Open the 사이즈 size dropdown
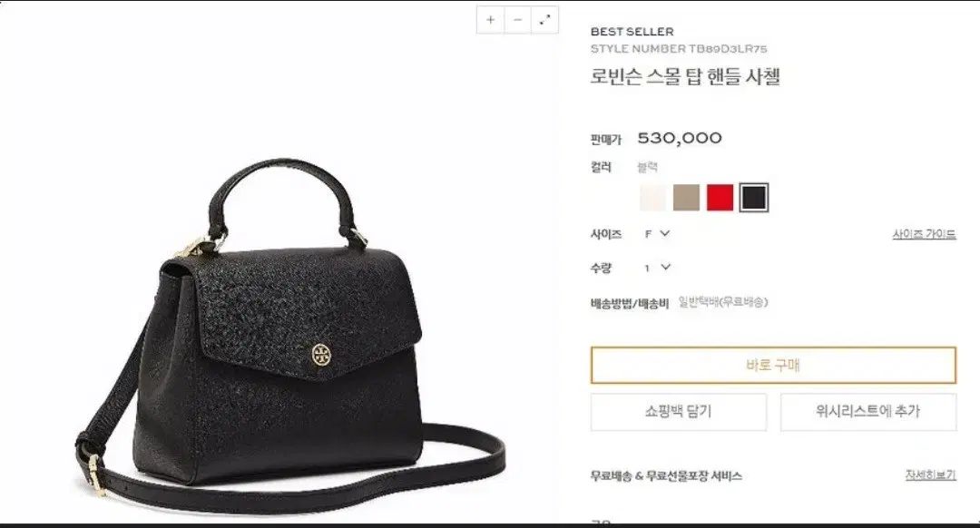 click(x=657, y=234)
